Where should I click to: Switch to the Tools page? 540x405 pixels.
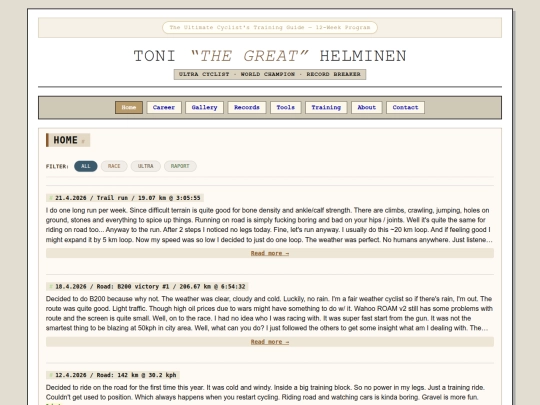285,107
